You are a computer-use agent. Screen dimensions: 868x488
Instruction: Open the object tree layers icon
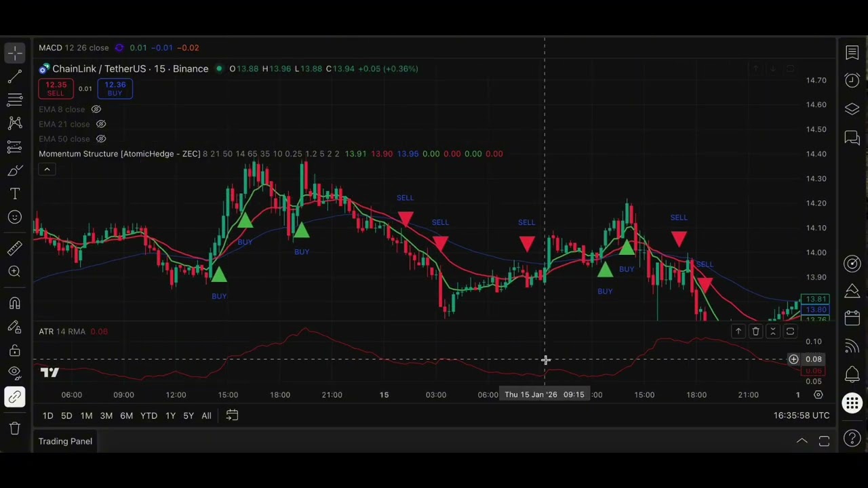852,109
